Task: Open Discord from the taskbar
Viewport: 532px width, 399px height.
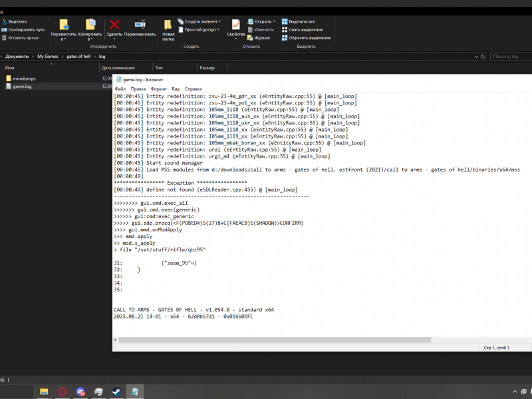Action: 80,392
